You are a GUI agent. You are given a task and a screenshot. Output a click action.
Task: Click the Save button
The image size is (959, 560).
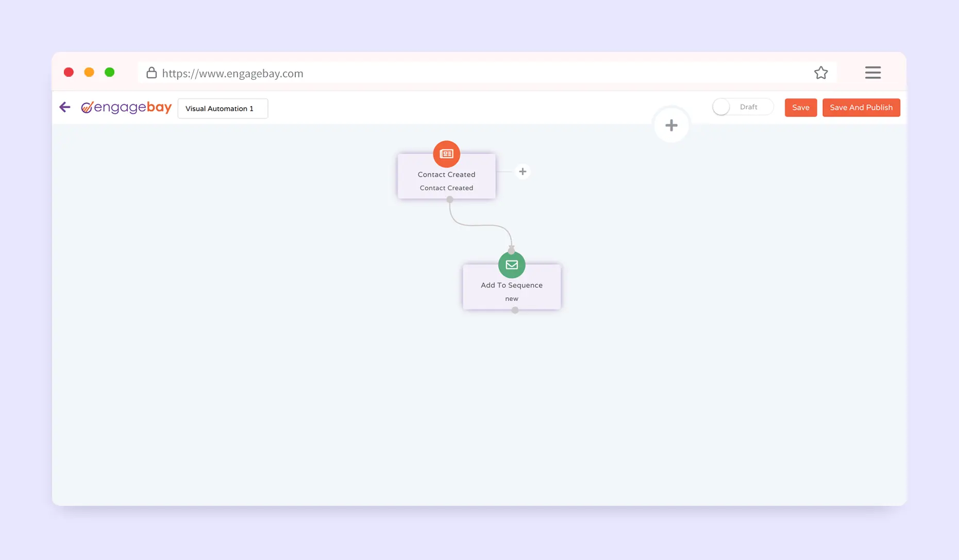point(800,108)
